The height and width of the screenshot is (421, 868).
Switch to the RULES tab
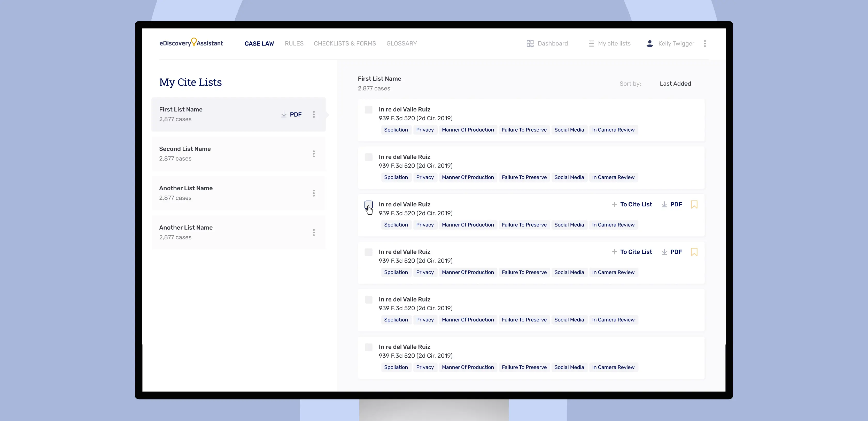tap(294, 43)
